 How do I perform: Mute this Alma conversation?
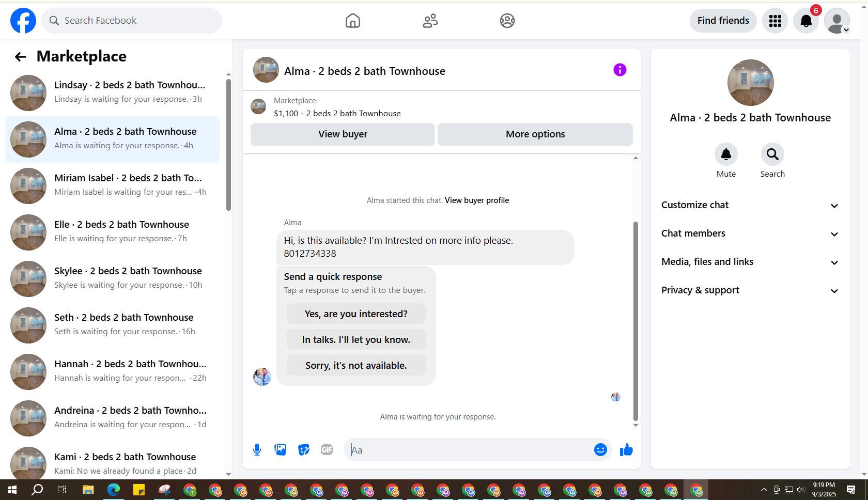[x=726, y=154]
